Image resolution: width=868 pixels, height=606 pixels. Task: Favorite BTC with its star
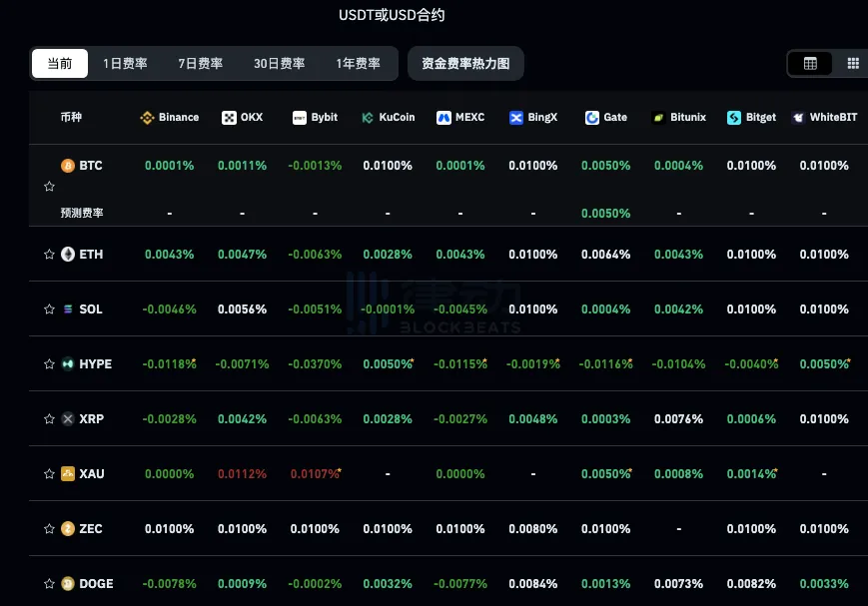[49, 187]
